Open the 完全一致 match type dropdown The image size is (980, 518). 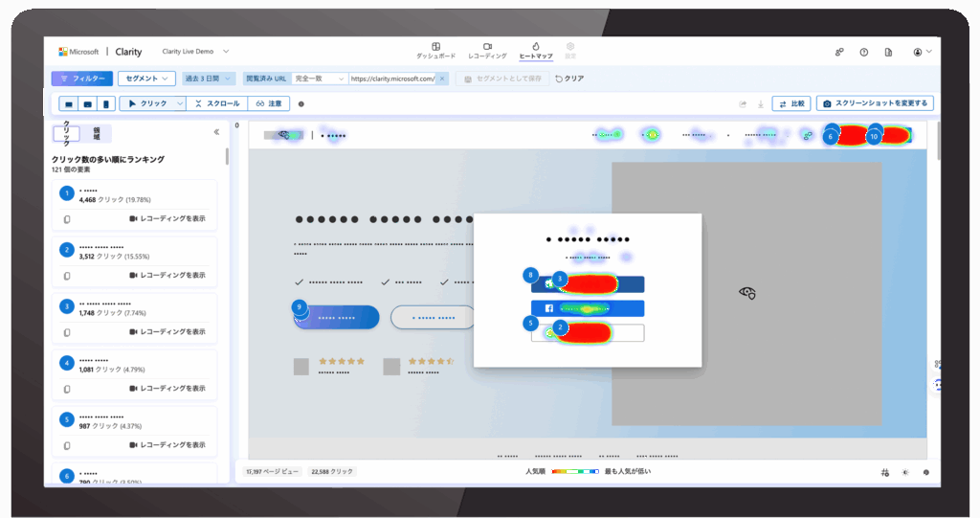click(320, 79)
